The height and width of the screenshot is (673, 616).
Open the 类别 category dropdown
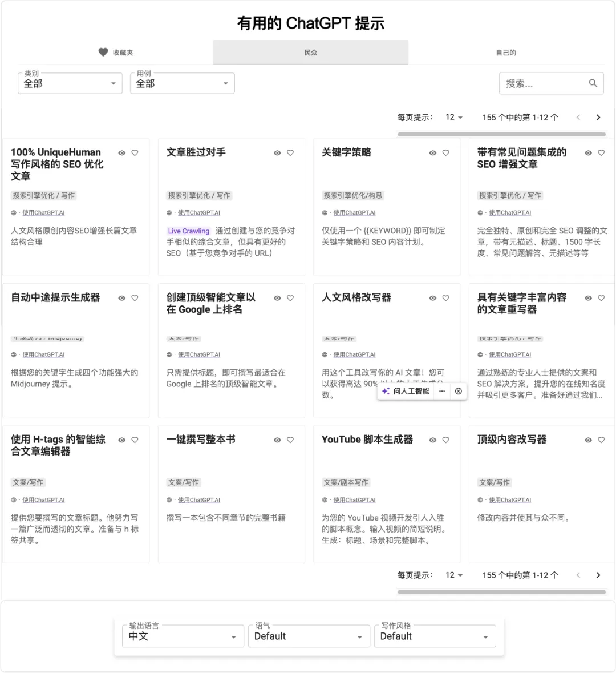click(x=70, y=83)
